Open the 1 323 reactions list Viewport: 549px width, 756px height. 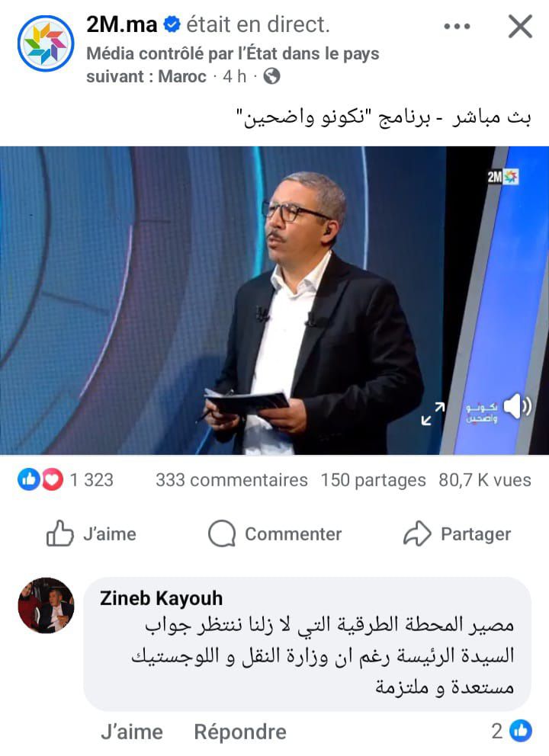point(91,479)
